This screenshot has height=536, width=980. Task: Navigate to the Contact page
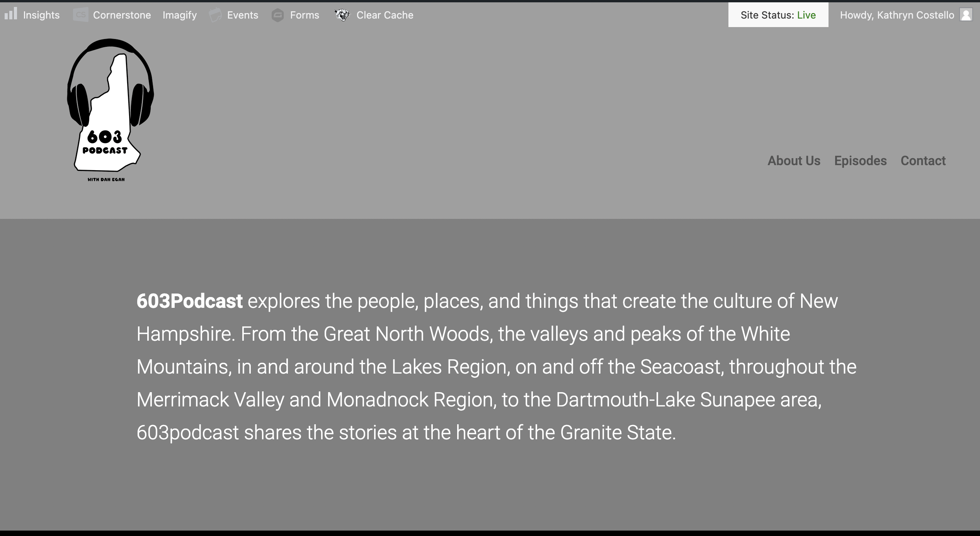(923, 161)
